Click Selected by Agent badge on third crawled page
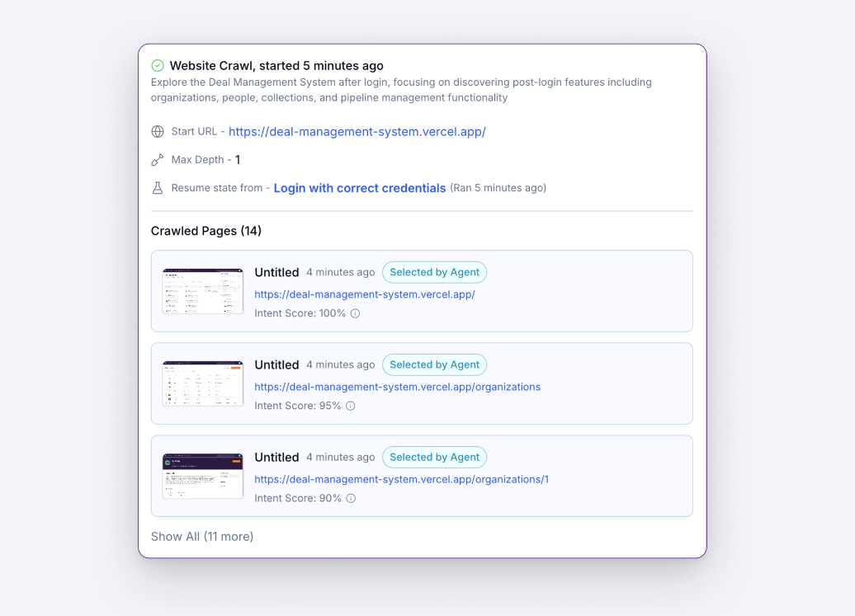855x616 pixels. [434, 457]
